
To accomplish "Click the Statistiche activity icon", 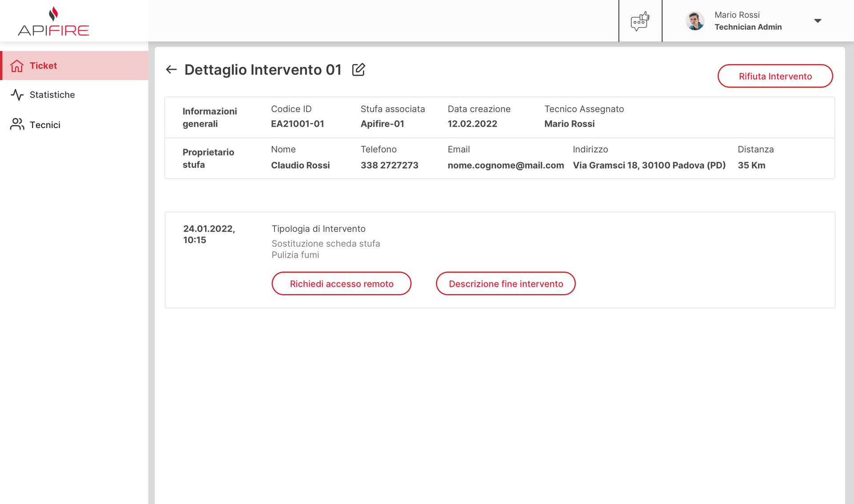I will pos(17,95).
